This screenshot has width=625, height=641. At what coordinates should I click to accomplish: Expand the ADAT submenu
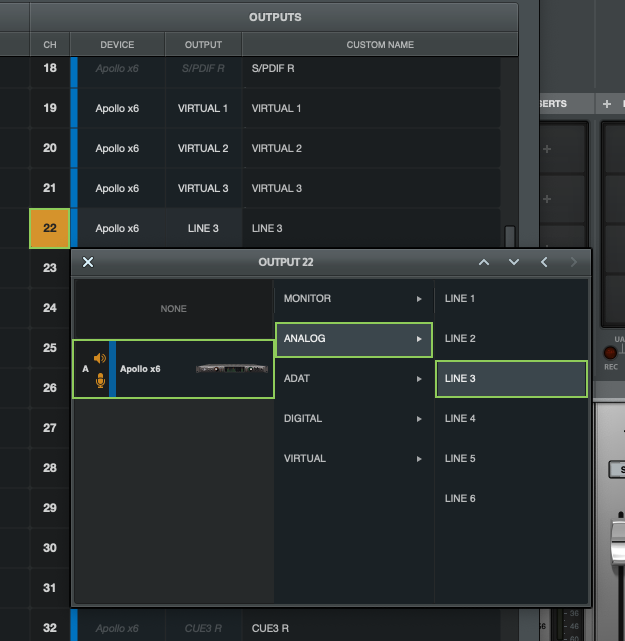[352, 379]
